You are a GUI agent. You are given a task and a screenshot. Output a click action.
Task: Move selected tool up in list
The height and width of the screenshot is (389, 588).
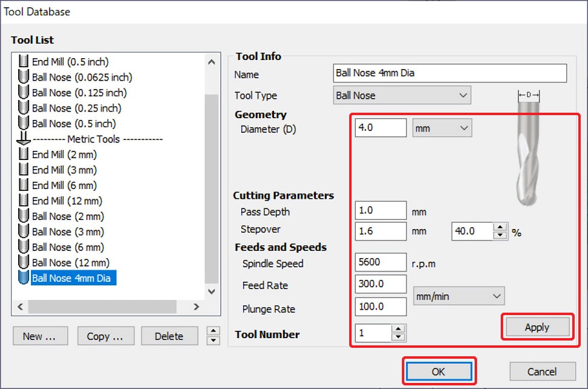pyautogui.click(x=213, y=331)
